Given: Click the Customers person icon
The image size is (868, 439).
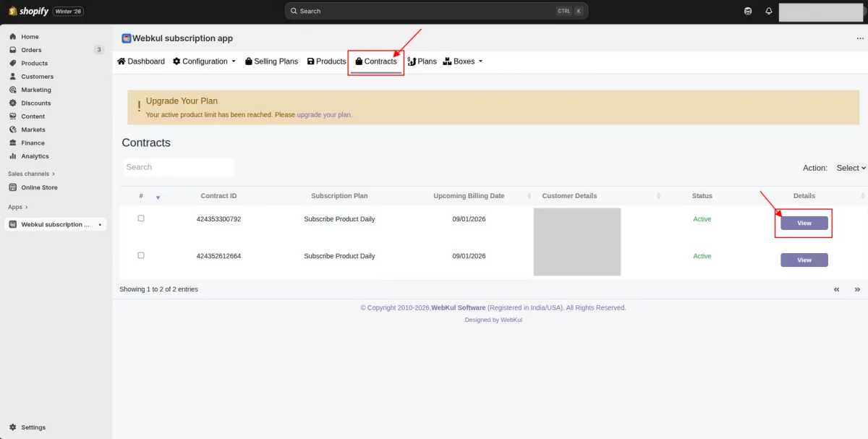Looking at the screenshot, I should pyautogui.click(x=13, y=77).
